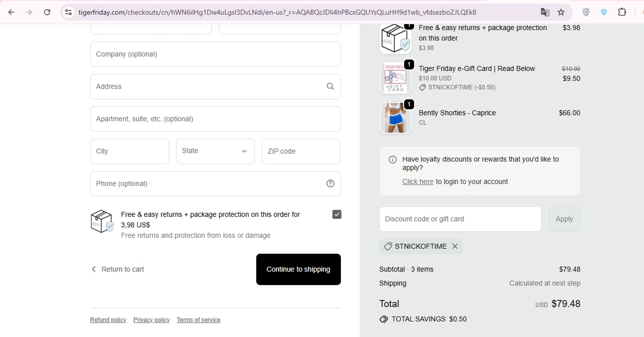This screenshot has width=644, height=337.
Task: Click the $66.00 price
Action: click(569, 113)
